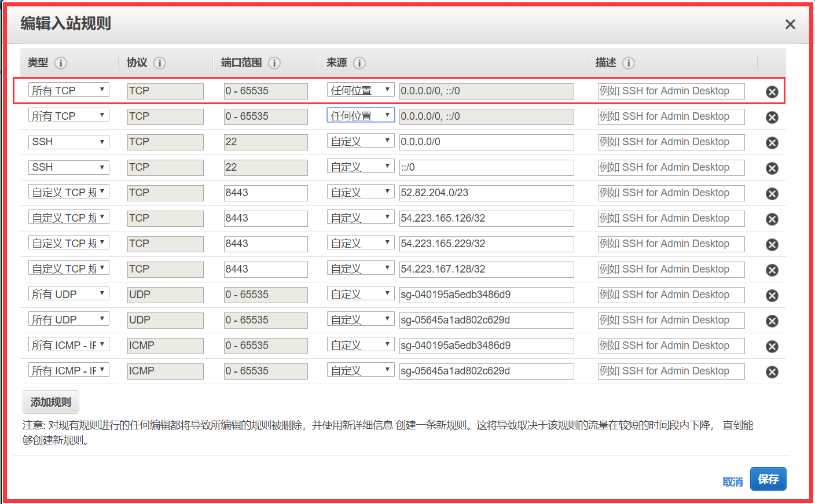Click the info icon next to 描述 header

point(629,63)
